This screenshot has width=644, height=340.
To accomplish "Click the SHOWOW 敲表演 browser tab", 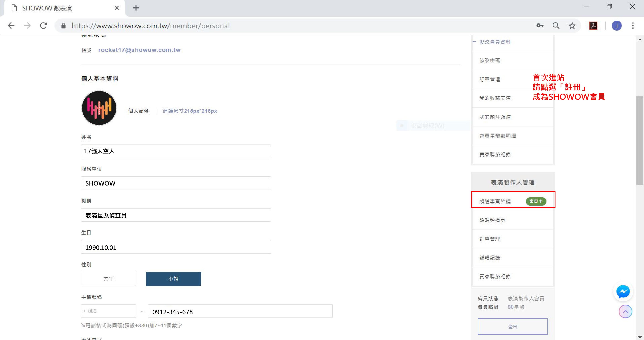I will point(65,8).
